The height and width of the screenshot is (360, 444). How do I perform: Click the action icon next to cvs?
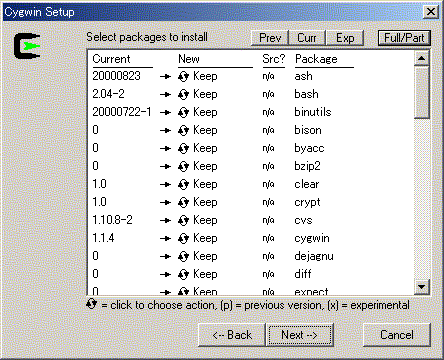pos(183,220)
